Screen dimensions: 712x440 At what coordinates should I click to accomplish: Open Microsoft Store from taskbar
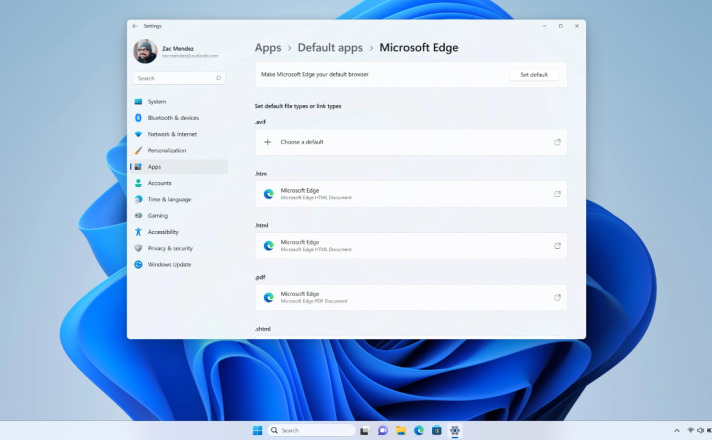(x=437, y=430)
